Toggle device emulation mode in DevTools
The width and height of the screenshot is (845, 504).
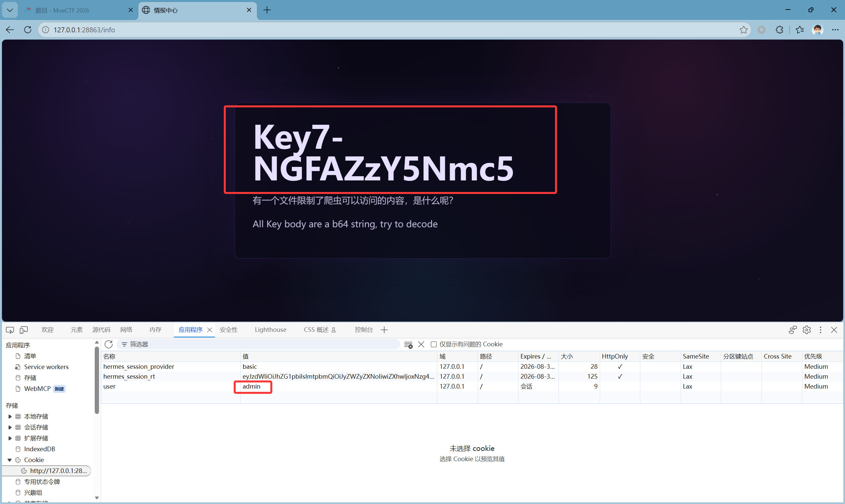24,330
